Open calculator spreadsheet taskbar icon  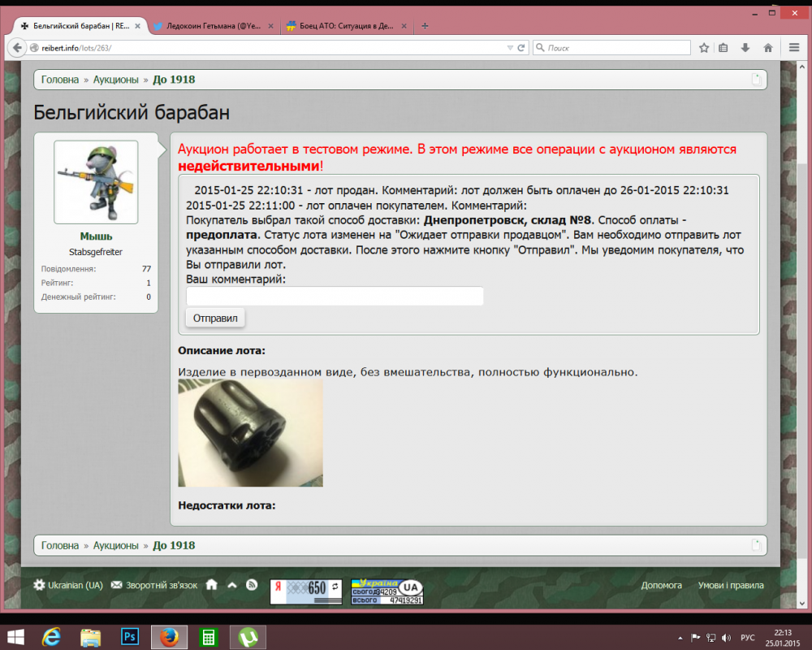click(208, 637)
